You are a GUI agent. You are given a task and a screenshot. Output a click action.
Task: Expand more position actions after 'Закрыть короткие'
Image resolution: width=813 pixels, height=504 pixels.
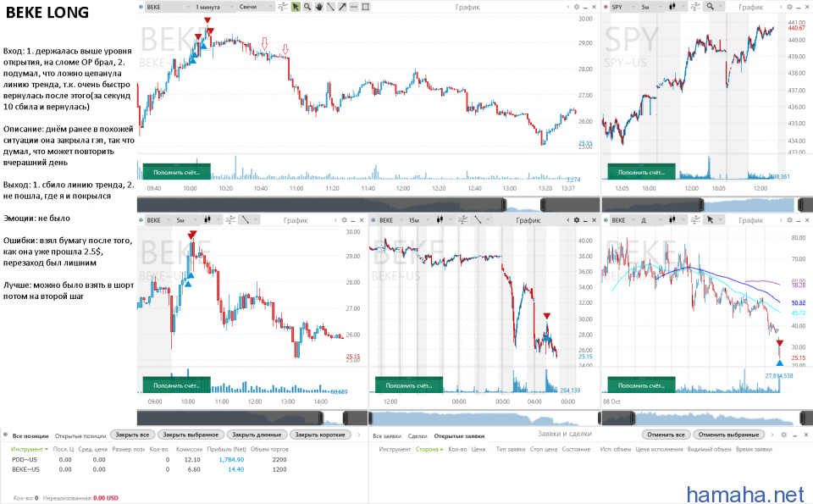359,435
